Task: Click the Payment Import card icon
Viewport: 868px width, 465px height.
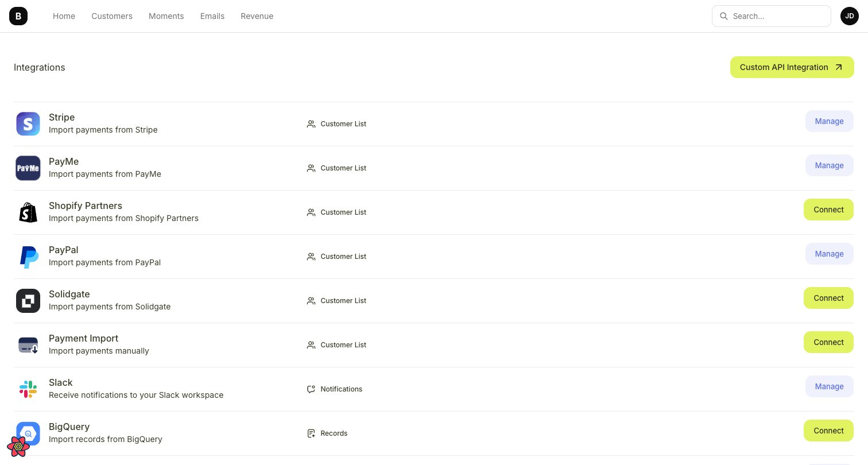Action: coord(28,345)
